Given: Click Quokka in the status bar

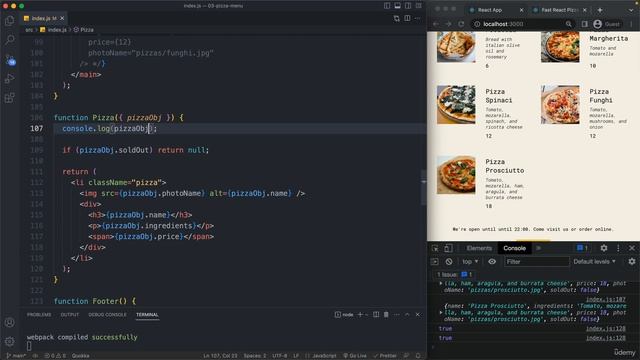Looking at the screenshot, I should click(x=80, y=356).
